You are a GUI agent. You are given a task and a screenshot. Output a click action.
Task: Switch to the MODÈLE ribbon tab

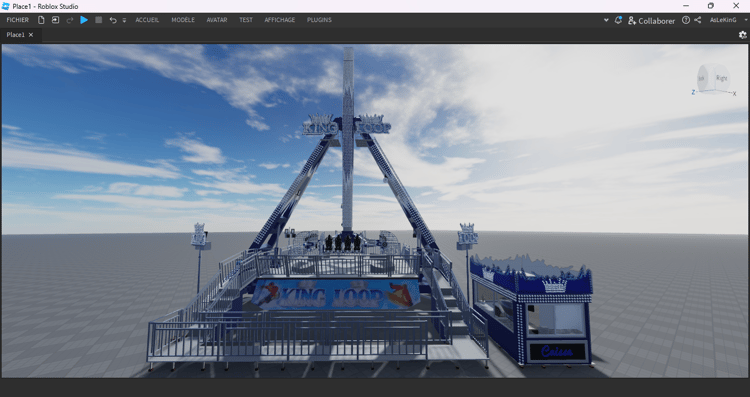coord(183,20)
